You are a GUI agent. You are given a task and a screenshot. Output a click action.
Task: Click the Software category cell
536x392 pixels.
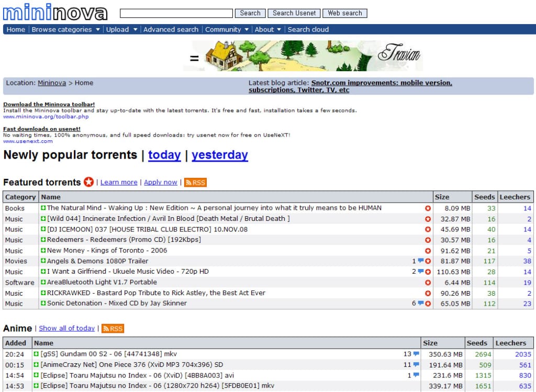[x=19, y=283]
